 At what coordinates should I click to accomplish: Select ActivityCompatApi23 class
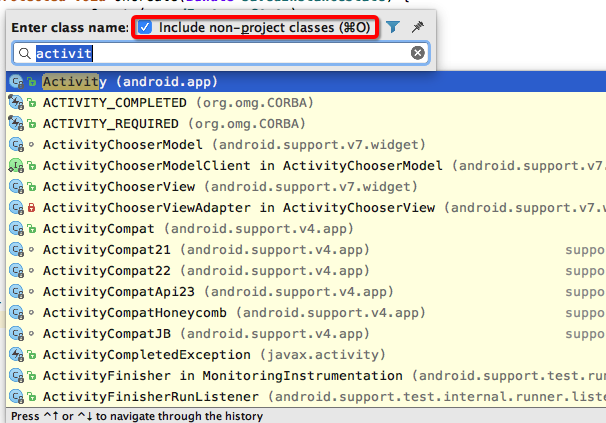[x=306, y=292]
